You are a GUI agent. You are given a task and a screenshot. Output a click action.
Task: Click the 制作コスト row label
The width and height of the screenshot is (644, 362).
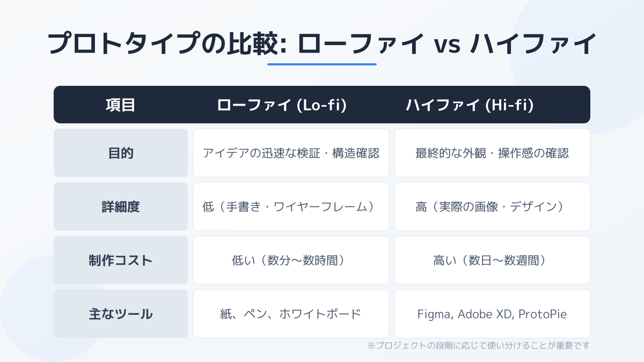click(x=121, y=260)
